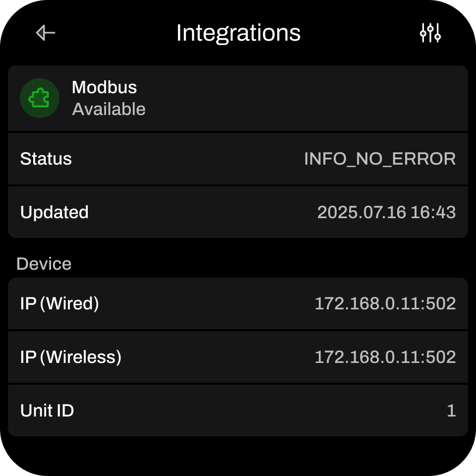The height and width of the screenshot is (476, 476).
Task: Click the Device section header
Action: 44,264
